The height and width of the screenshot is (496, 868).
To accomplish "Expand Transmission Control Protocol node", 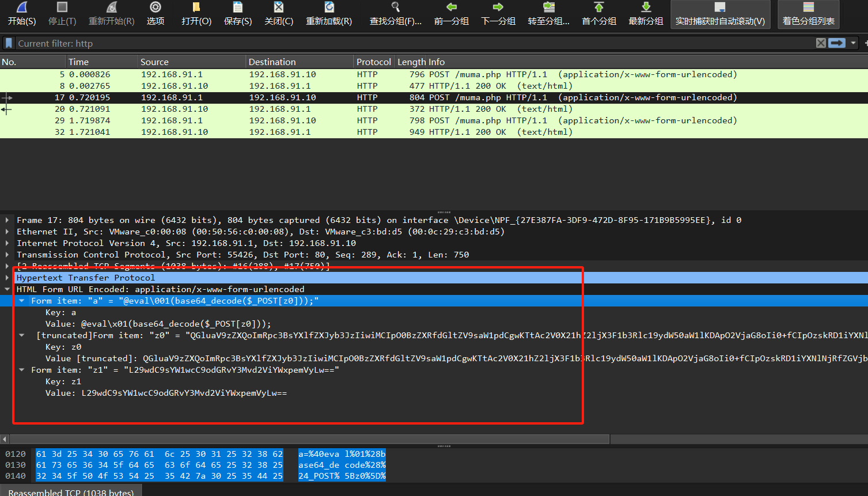I will [x=7, y=255].
